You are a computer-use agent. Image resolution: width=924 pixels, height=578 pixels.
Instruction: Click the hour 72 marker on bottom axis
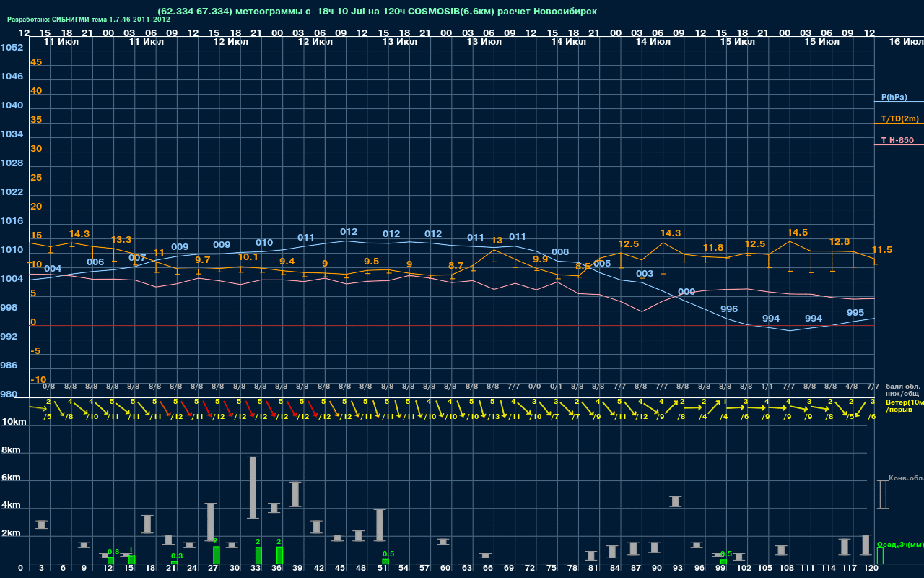tap(529, 569)
